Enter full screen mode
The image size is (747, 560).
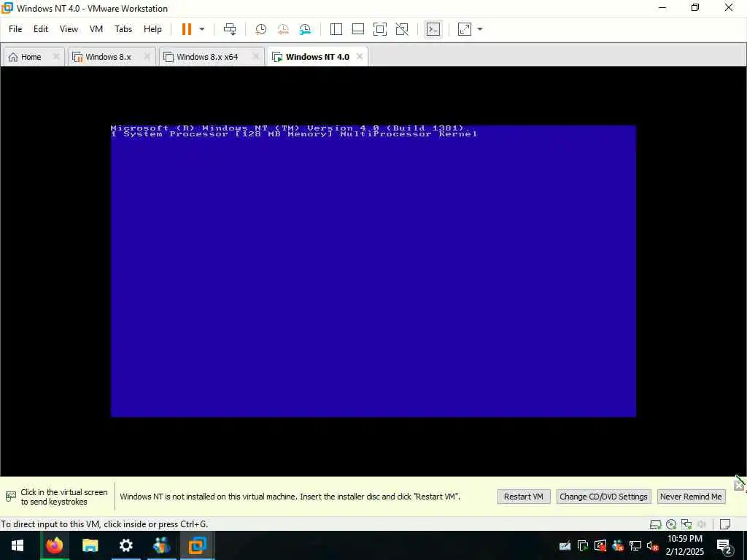pos(379,29)
